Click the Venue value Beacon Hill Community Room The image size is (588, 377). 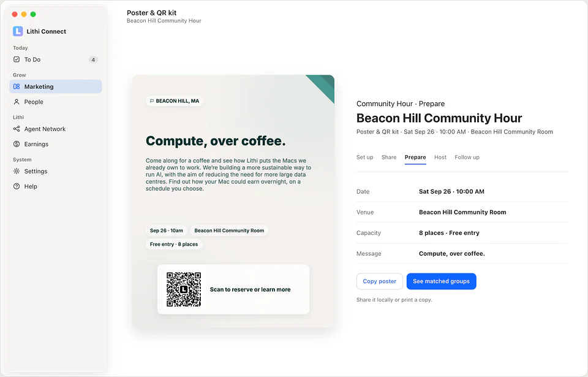(x=462, y=212)
